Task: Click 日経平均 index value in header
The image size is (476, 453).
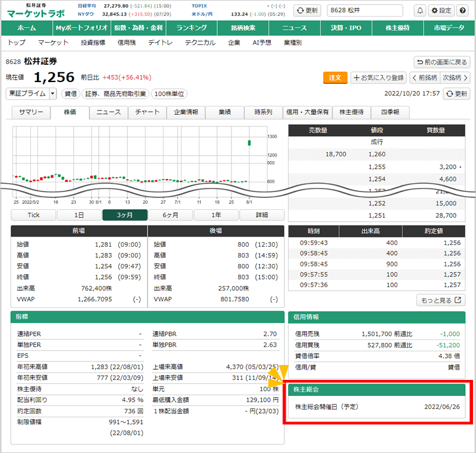Action: pos(116,6)
